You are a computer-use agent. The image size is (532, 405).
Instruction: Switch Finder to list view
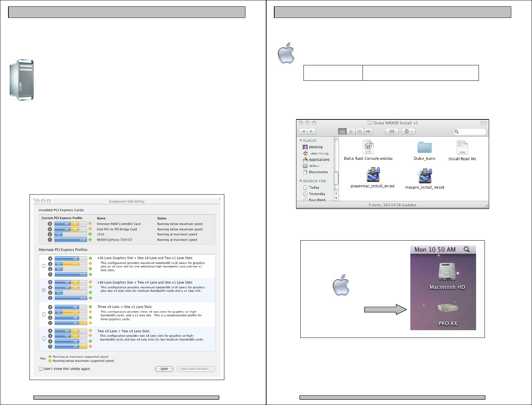(x=351, y=131)
